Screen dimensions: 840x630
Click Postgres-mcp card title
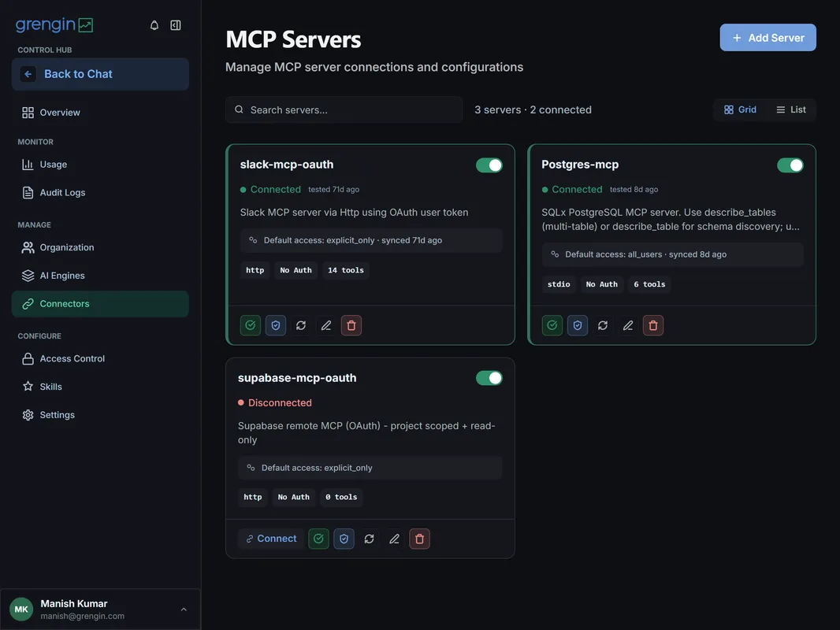point(580,165)
